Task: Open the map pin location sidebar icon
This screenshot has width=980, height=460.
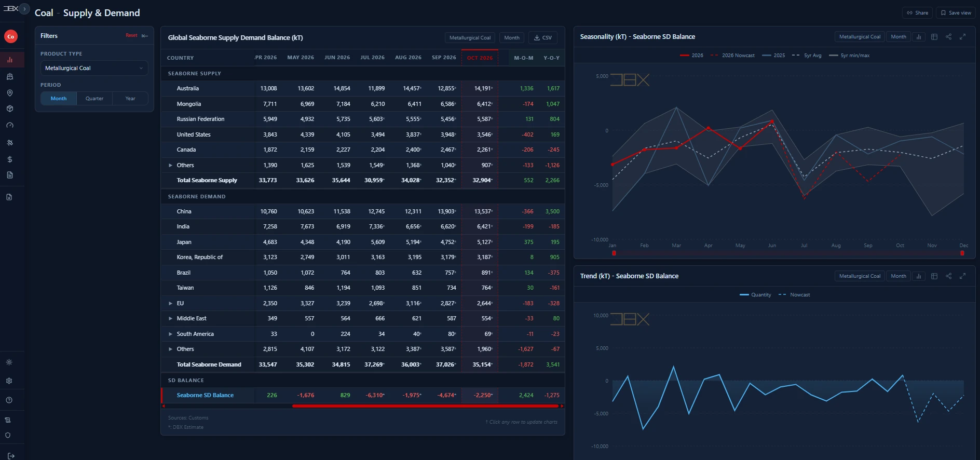Action: tap(10, 93)
